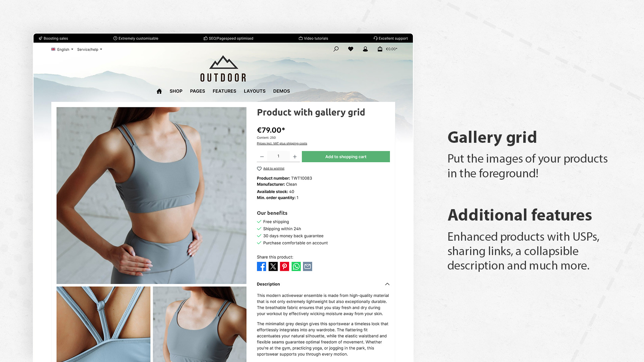Viewport: 644px width, 362px height.
Task: Open the shopping bag cart icon
Action: 380,49
